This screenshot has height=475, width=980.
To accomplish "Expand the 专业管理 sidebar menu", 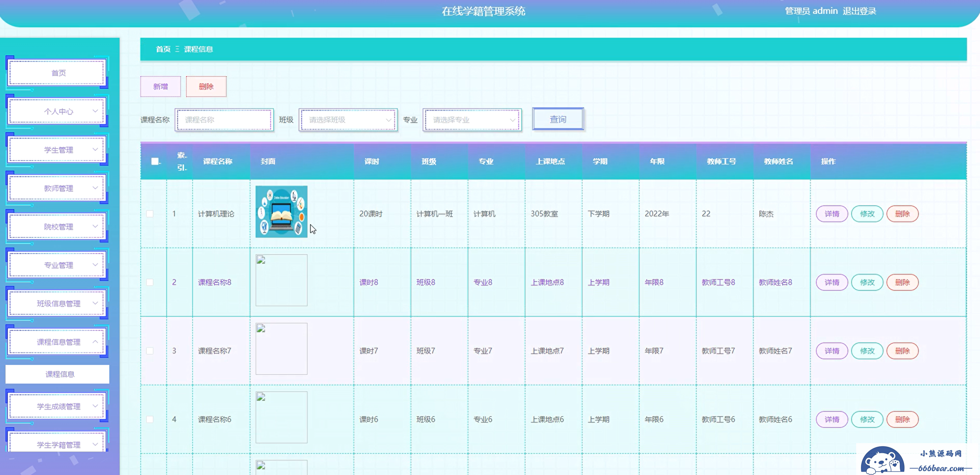I will coord(57,265).
